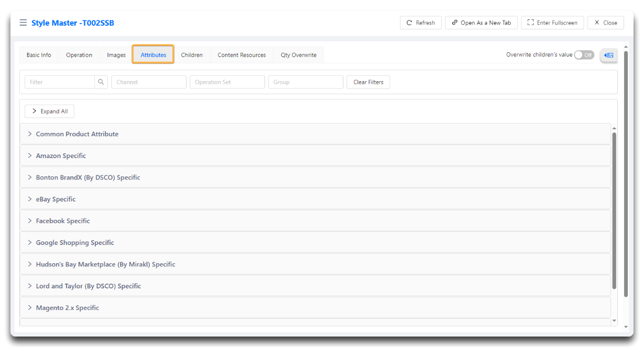Expand Bonton BrandX (By DSCO) Specific
This screenshot has height=347, width=644.
pos(315,177)
